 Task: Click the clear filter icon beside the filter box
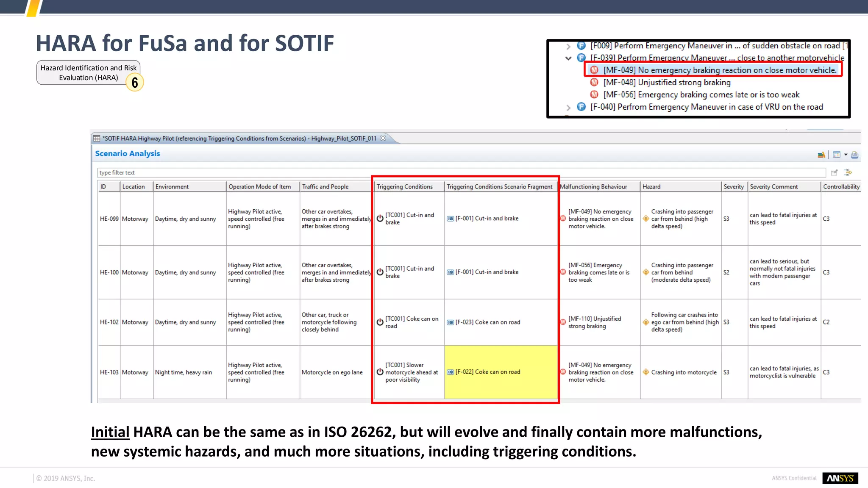834,172
